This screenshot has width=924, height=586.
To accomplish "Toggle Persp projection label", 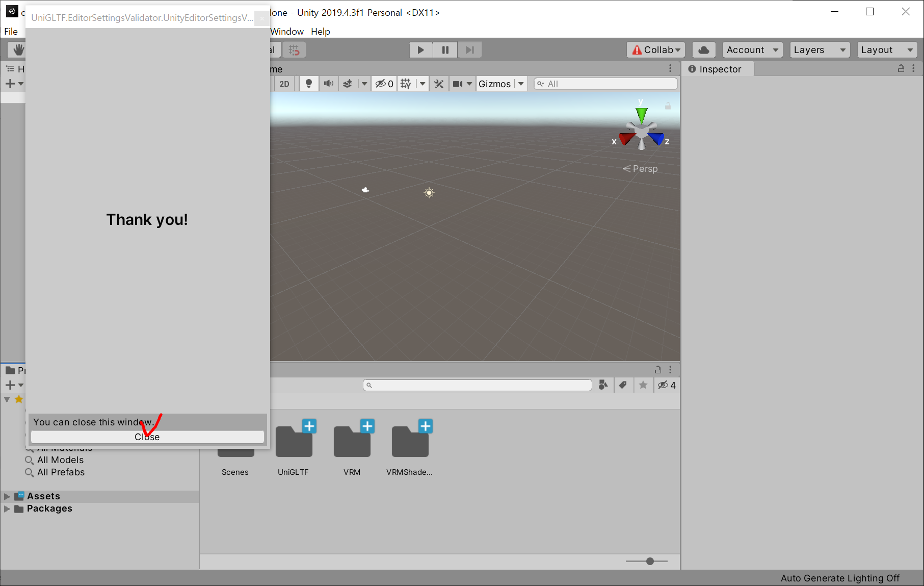I will (x=640, y=169).
